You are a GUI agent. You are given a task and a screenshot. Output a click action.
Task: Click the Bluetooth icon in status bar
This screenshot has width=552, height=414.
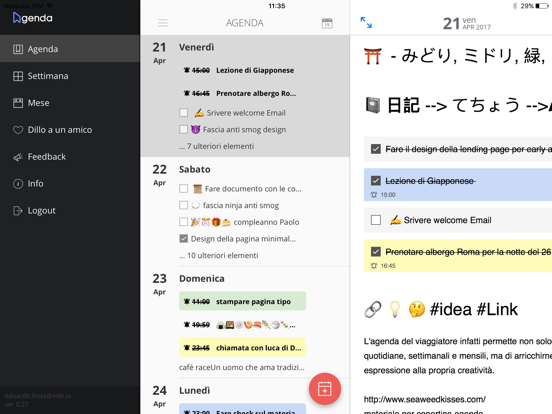point(514,6)
